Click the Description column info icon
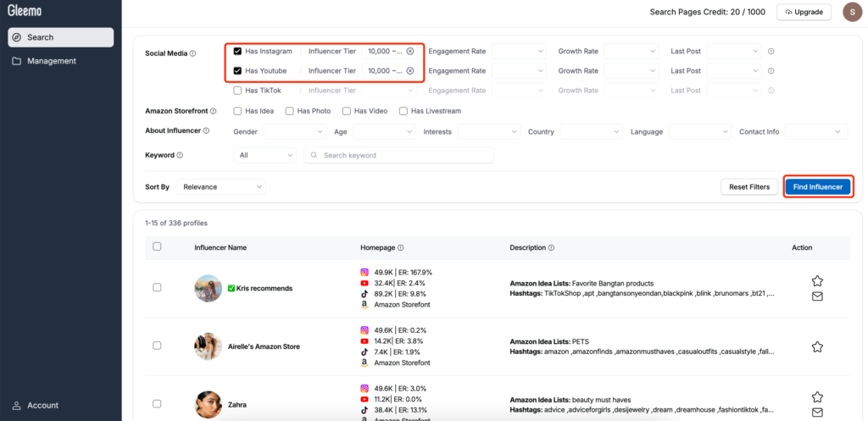 pos(551,248)
